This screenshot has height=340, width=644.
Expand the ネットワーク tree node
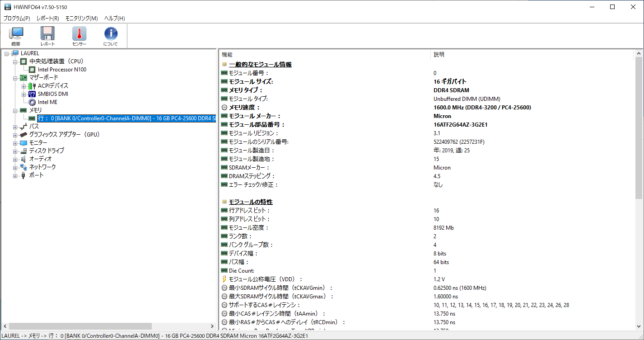tap(15, 167)
